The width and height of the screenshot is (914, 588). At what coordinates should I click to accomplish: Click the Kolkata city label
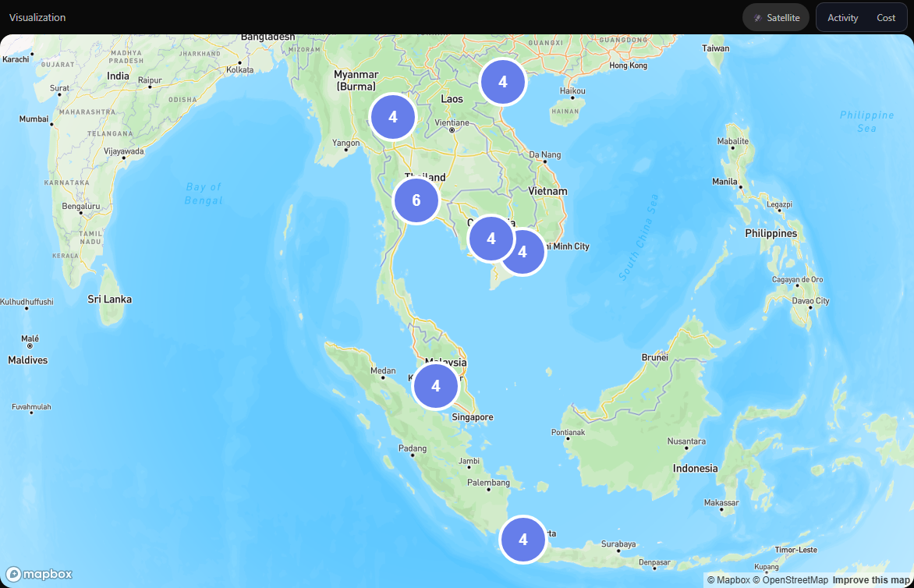[239, 70]
